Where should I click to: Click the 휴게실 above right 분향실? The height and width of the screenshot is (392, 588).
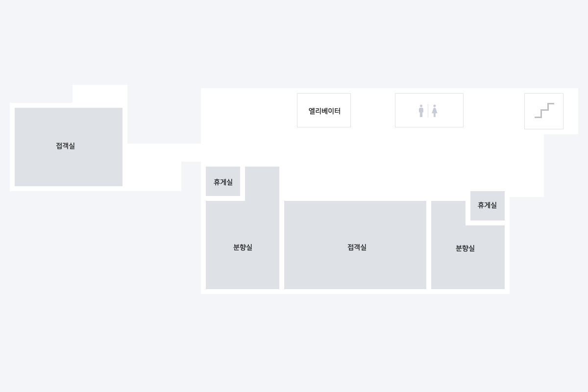coord(488,206)
